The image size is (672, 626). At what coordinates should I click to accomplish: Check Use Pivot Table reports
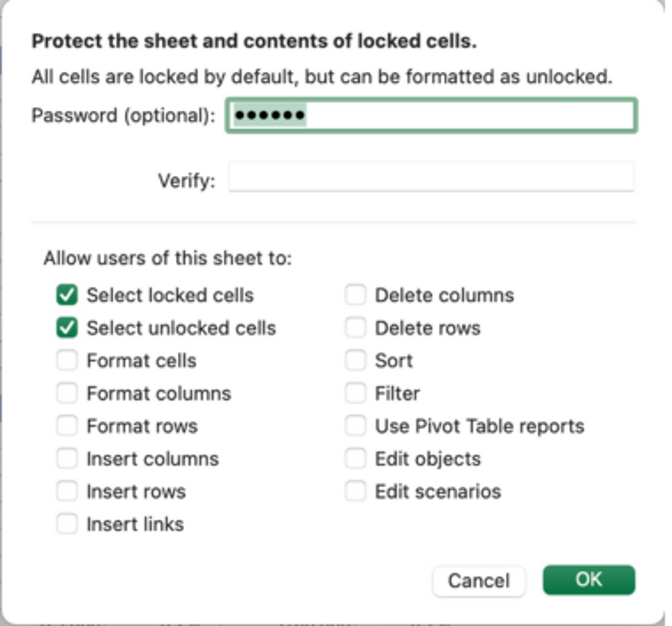[355, 426]
